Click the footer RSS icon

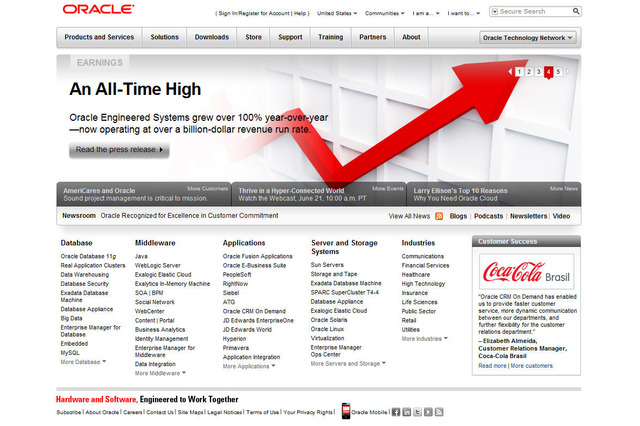439,412
